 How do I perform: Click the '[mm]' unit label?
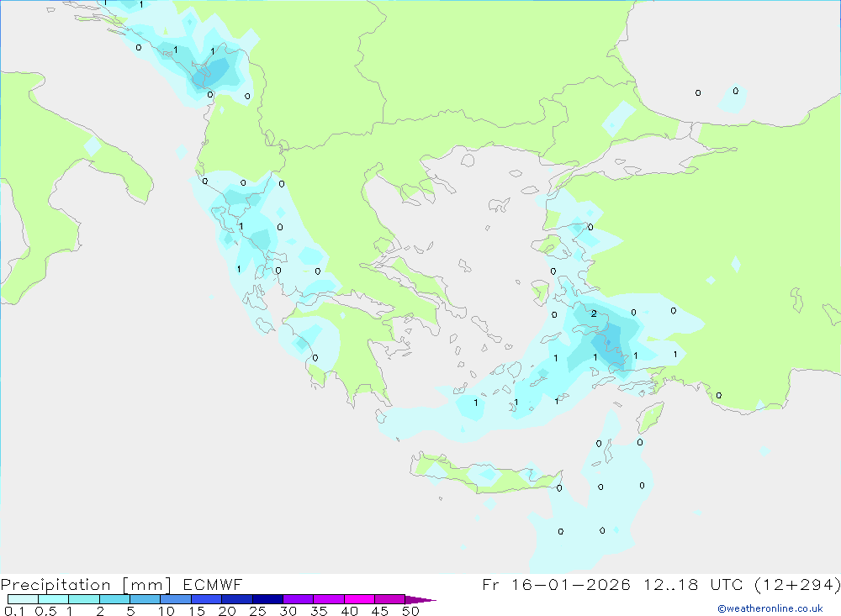[147, 585]
